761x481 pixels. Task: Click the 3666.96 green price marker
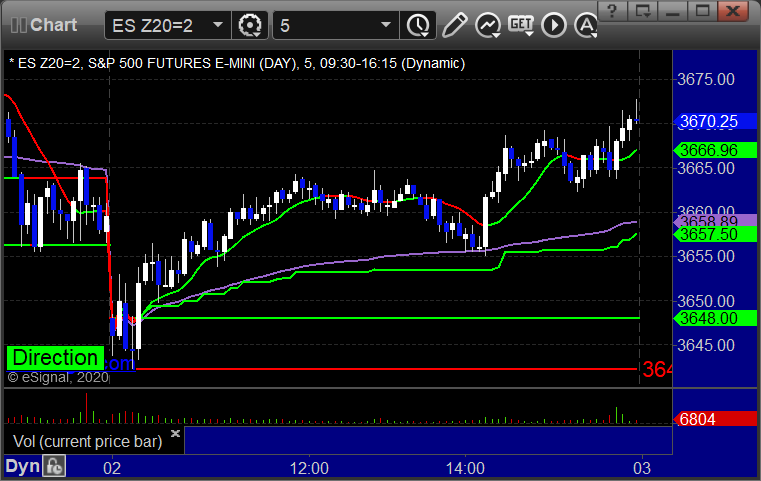715,150
